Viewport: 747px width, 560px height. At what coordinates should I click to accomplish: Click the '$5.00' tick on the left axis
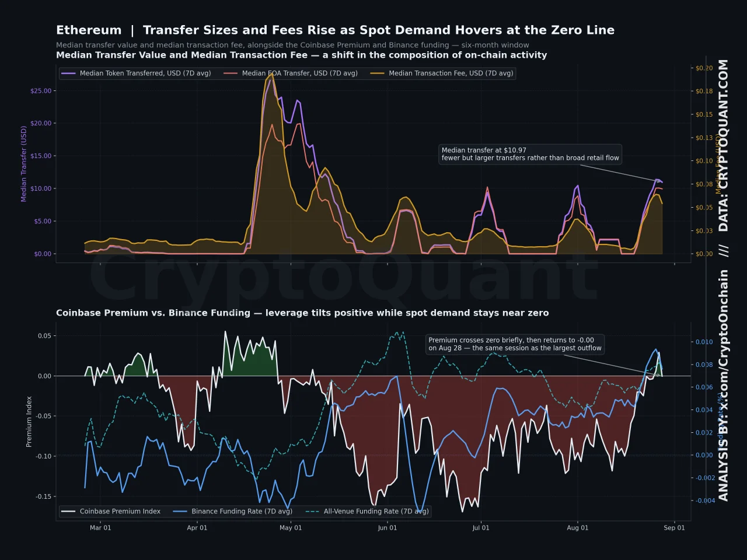click(42, 222)
